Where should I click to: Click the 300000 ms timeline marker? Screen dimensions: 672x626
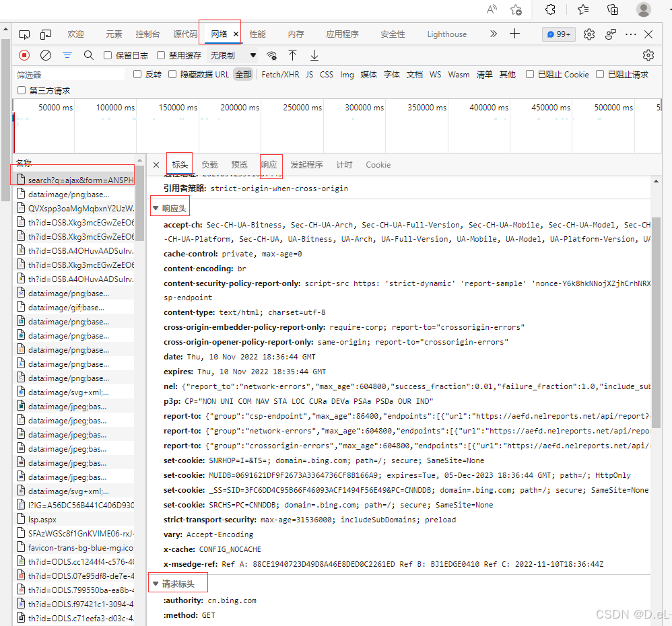(x=364, y=108)
